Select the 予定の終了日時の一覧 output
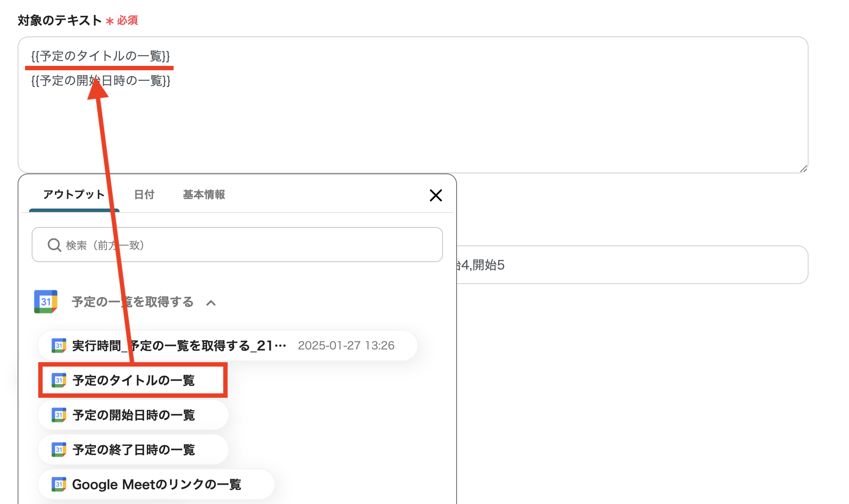This screenshot has height=504, width=849. tap(133, 449)
